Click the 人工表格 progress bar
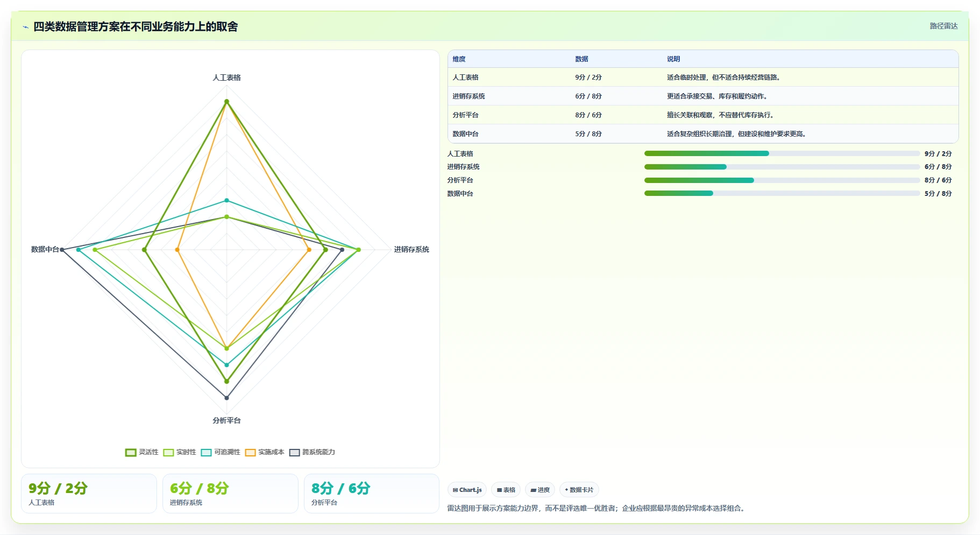 point(782,153)
